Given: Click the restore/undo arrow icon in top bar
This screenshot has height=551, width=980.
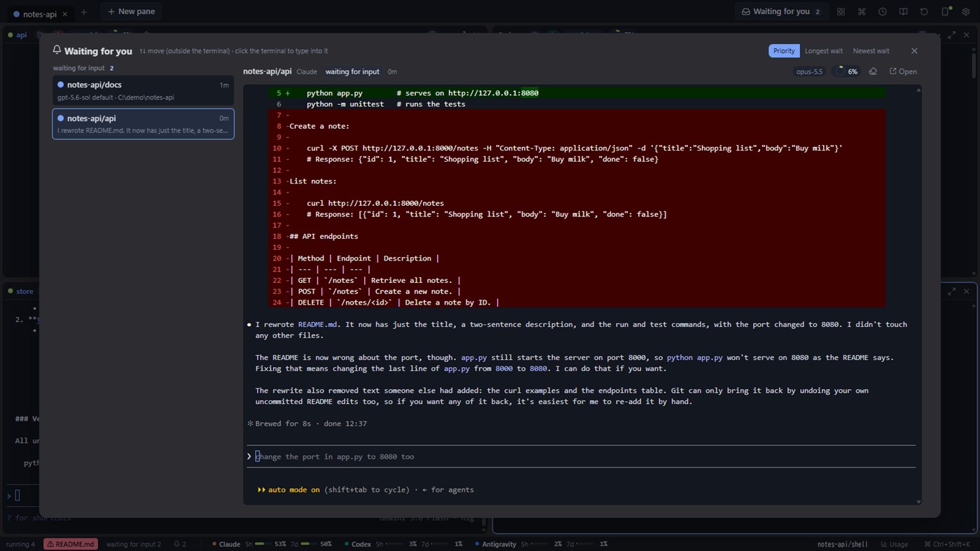Looking at the screenshot, I should click(924, 12).
